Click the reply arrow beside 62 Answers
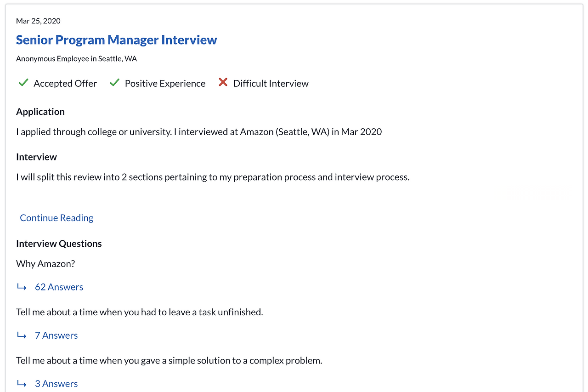Image resolution: width=588 pixels, height=392 pixels. 22,287
